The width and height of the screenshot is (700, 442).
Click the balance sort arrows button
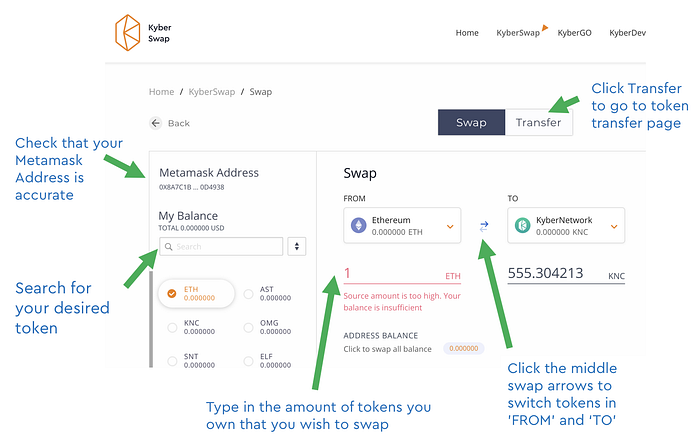[296, 246]
